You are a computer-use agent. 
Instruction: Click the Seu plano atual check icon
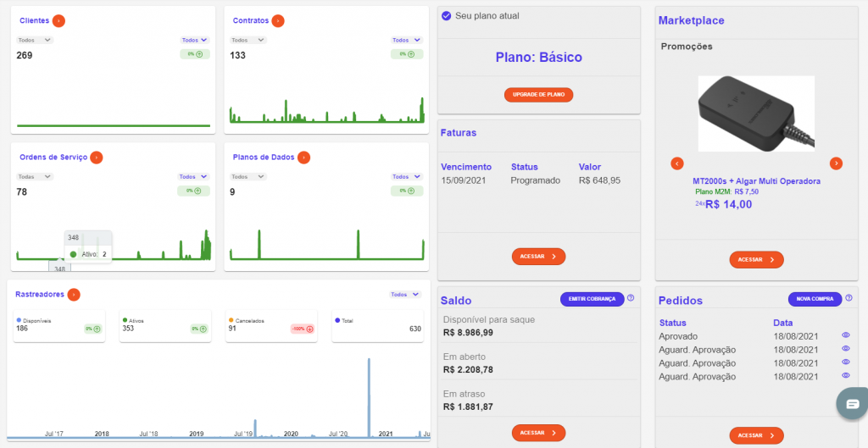click(x=446, y=15)
